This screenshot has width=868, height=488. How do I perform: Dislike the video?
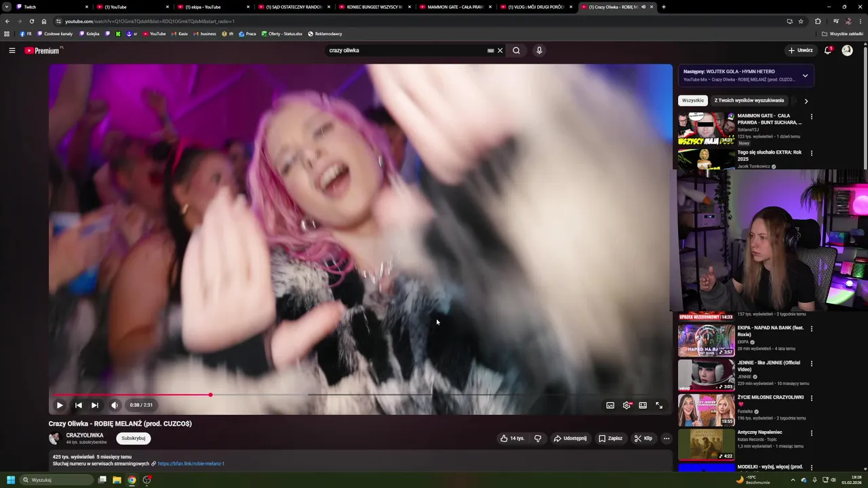click(x=538, y=439)
